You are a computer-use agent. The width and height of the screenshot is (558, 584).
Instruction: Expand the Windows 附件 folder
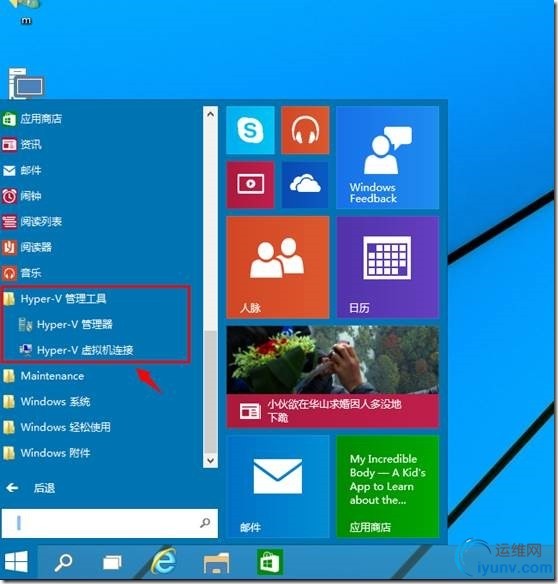47,453
